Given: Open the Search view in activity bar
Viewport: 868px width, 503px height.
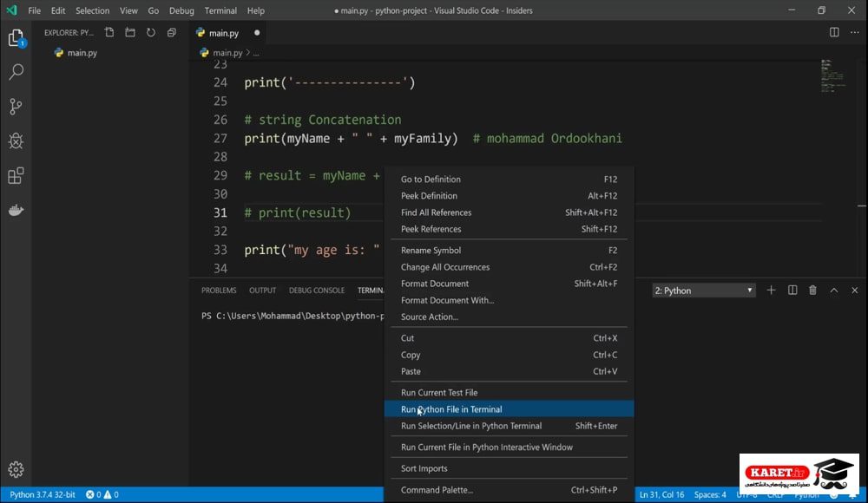Looking at the screenshot, I should tap(16, 71).
